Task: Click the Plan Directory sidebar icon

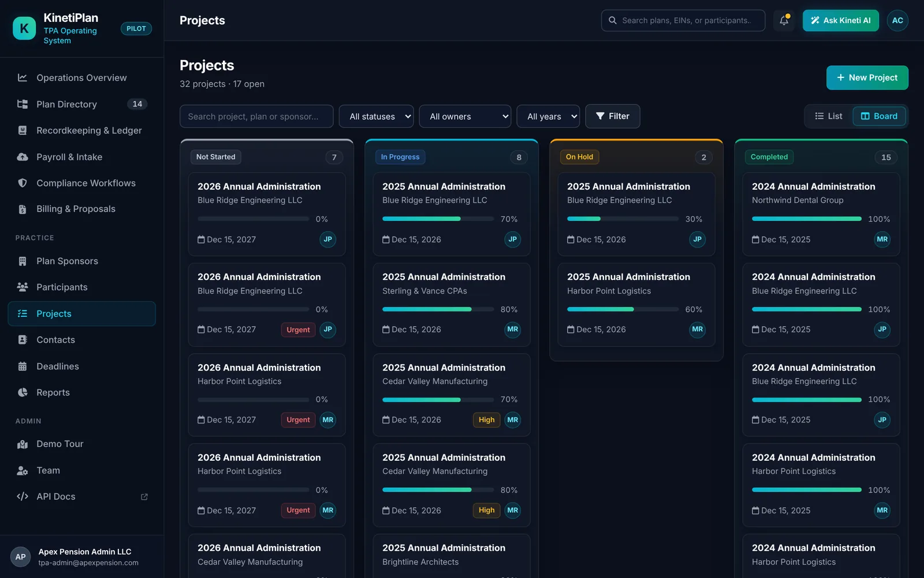Action: point(23,104)
